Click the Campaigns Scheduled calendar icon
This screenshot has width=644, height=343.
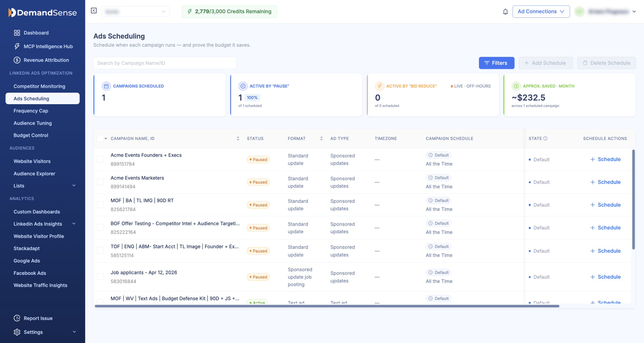[106, 86]
